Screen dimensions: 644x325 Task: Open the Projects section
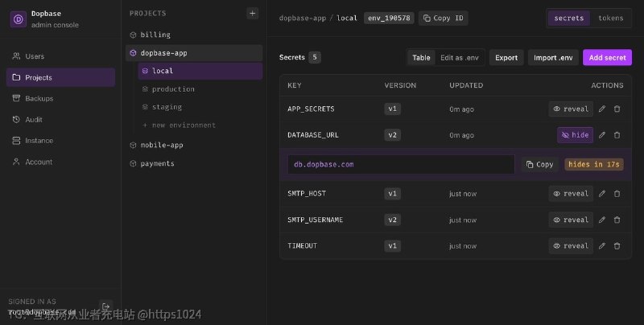(x=60, y=77)
